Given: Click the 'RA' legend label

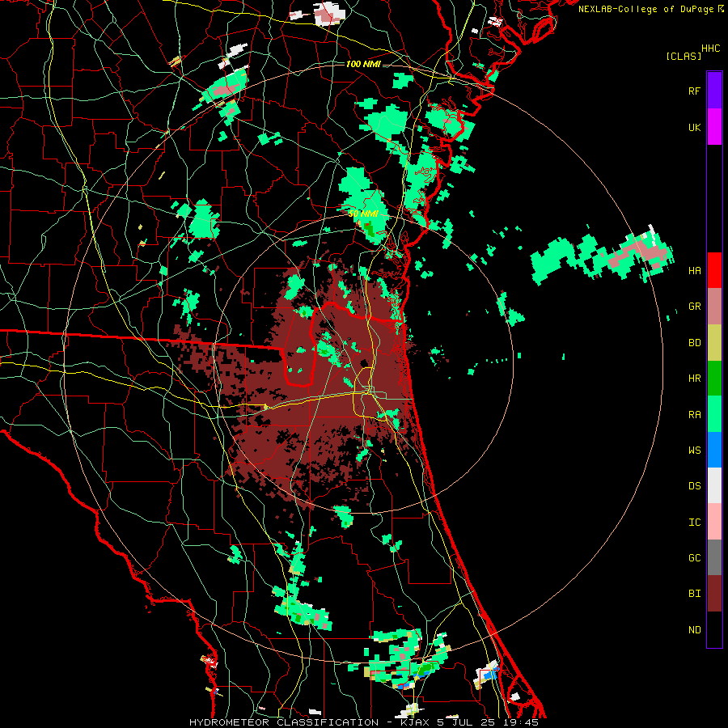Looking at the screenshot, I should [x=694, y=414].
